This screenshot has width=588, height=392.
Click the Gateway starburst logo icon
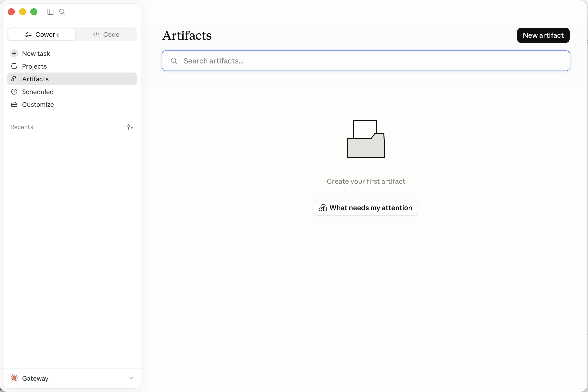click(14, 378)
